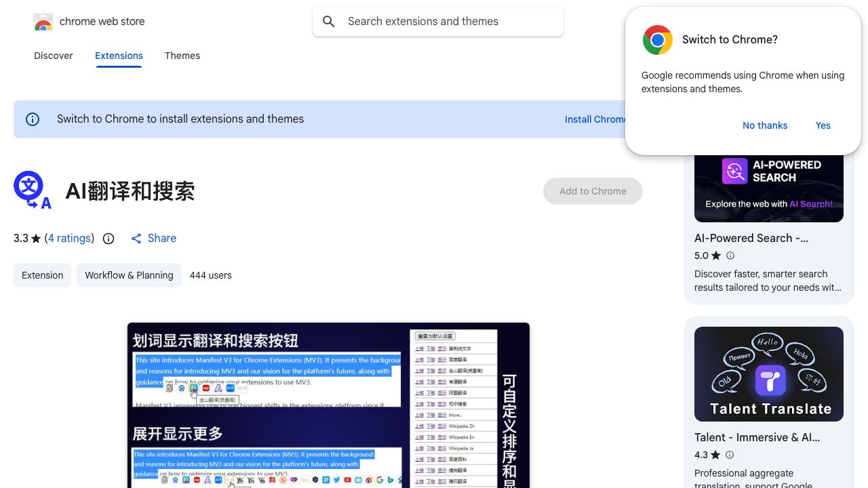The height and width of the screenshot is (488, 868).
Task: Select the Extension category chip
Action: coord(42,275)
